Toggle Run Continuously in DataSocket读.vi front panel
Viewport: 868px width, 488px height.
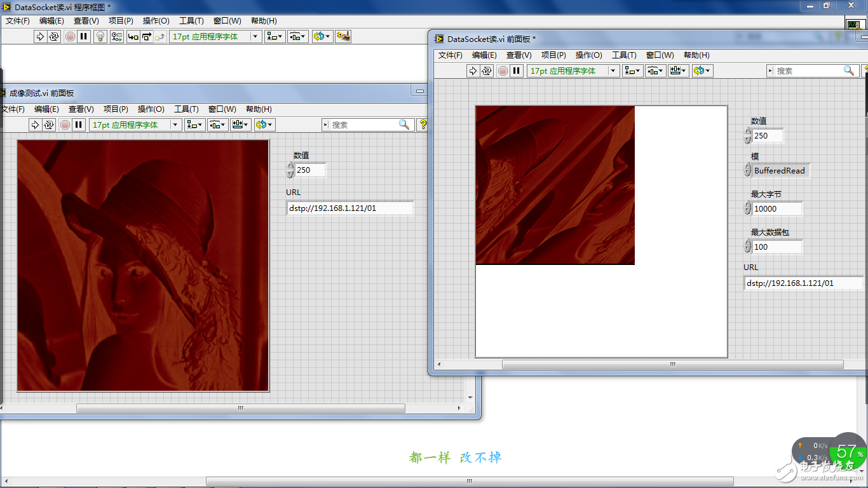pyautogui.click(x=487, y=71)
